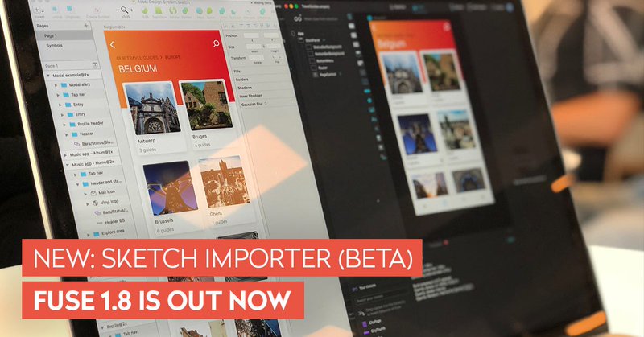
Task: Collapse Music app - Home@2x artboard
Action: pos(67,165)
